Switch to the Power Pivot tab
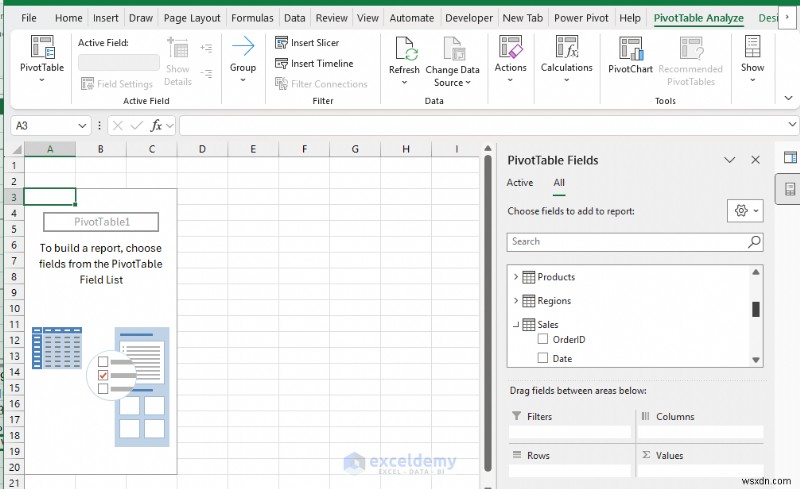Image resolution: width=800 pixels, height=489 pixels. pos(581,18)
